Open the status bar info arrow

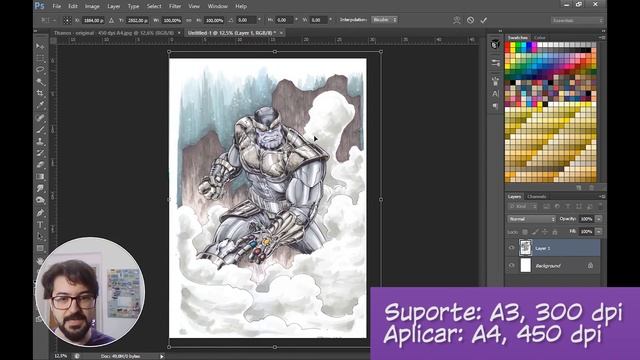tap(162, 356)
